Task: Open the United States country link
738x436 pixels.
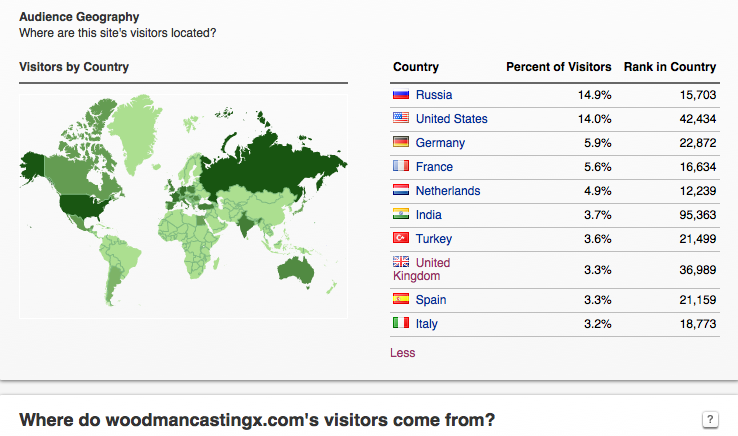Action: pyautogui.click(x=451, y=119)
